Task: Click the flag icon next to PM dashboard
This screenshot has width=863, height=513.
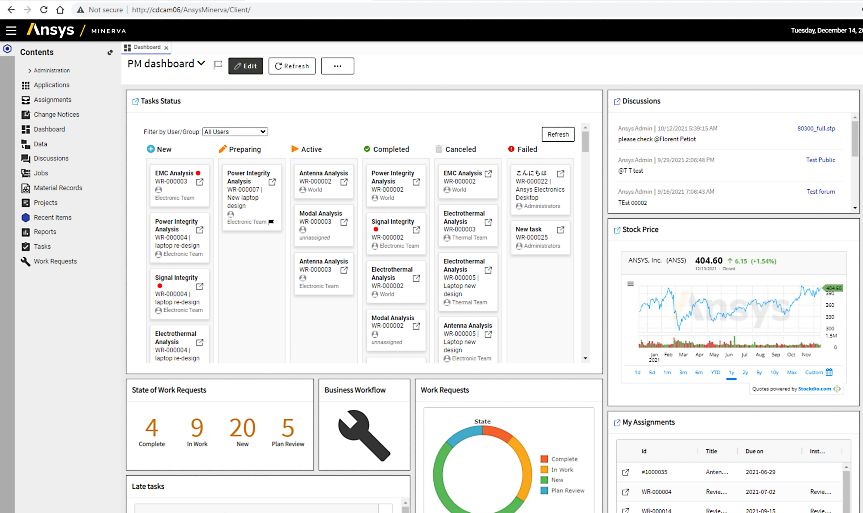Action: click(217, 65)
